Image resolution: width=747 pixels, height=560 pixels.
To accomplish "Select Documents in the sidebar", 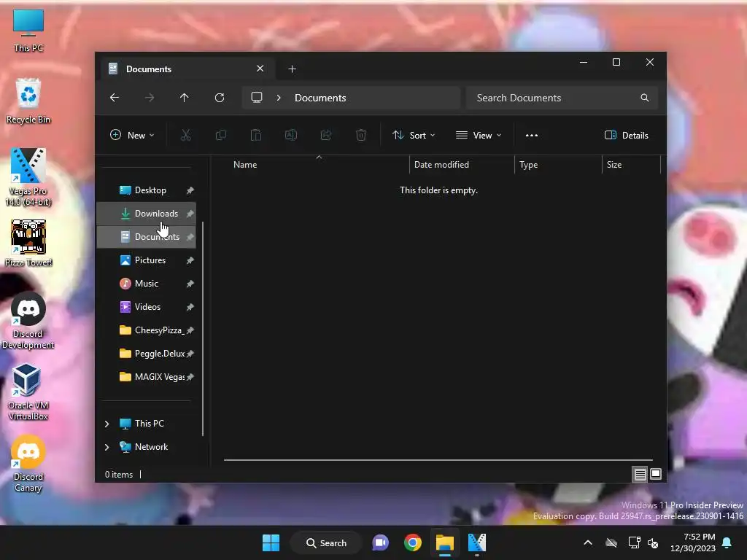I will click(x=146, y=237).
